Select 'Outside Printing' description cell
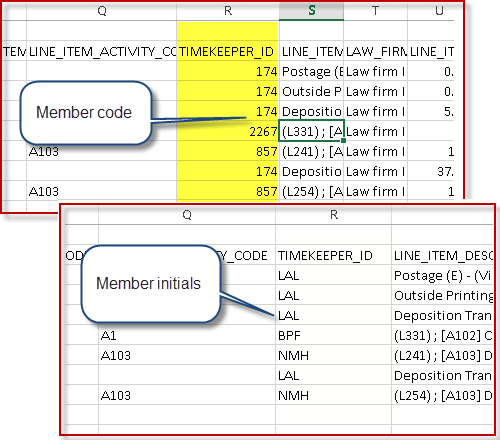 coord(443,295)
